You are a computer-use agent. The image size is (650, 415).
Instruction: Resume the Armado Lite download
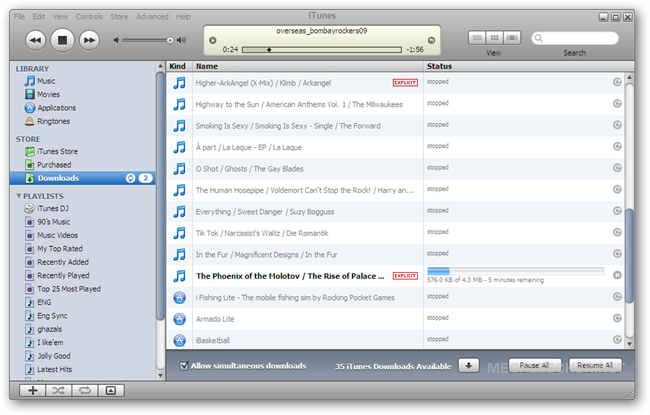[617, 318]
